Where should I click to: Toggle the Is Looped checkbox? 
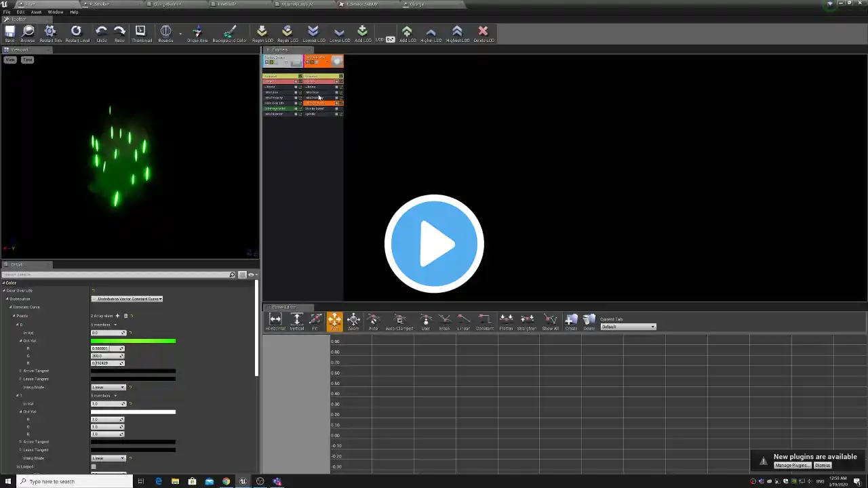[94, 466]
